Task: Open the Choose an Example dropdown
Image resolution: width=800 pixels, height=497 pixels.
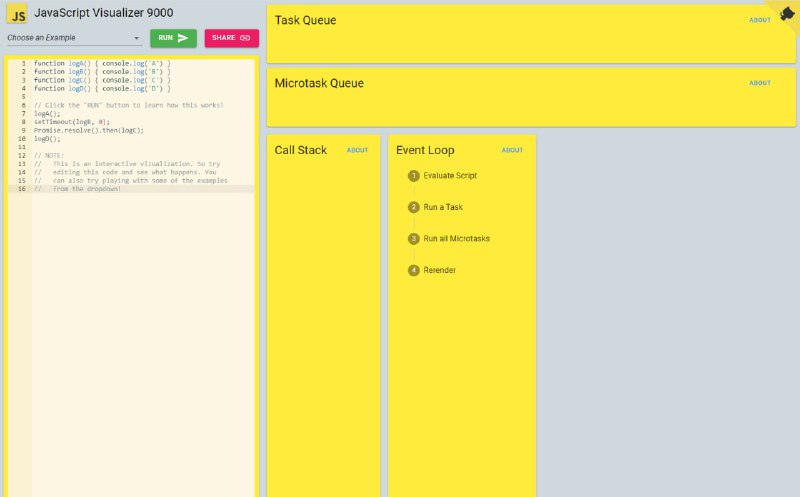Action: [x=68, y=38]
